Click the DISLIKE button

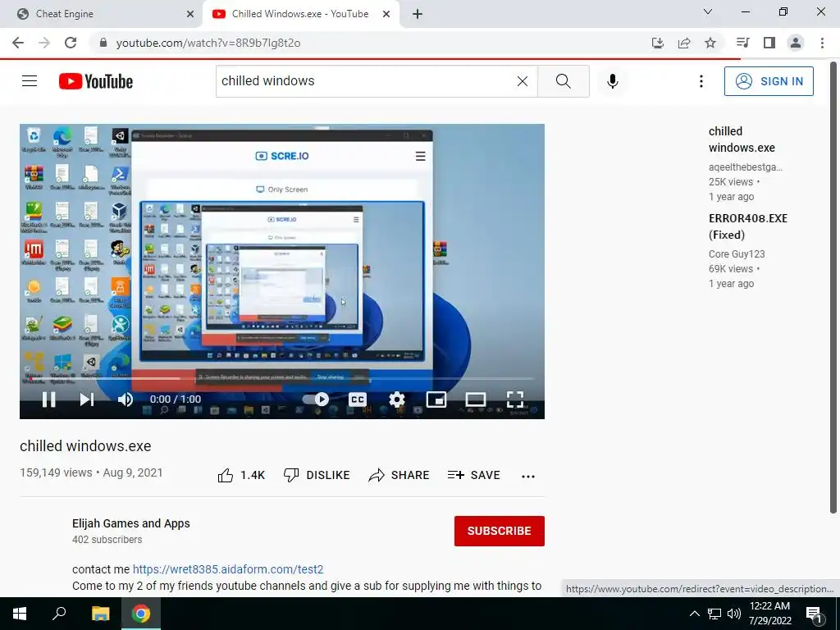tap(317, 475)
